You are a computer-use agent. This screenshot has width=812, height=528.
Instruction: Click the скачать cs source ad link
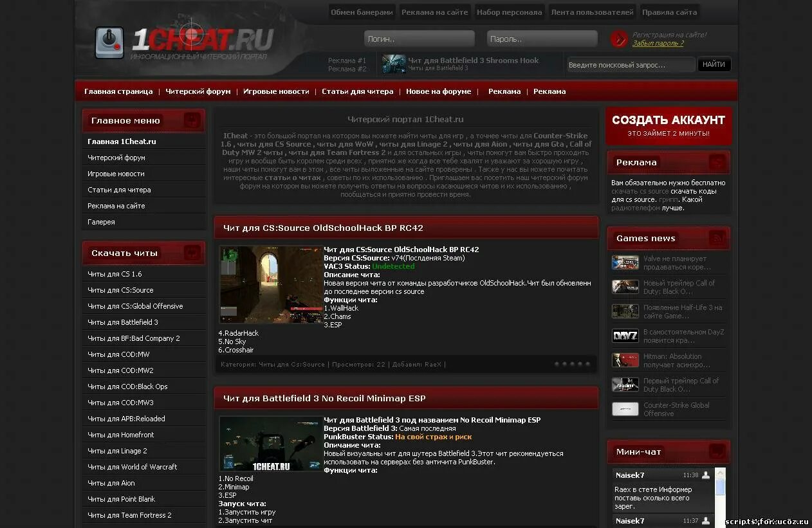point(640,191)
